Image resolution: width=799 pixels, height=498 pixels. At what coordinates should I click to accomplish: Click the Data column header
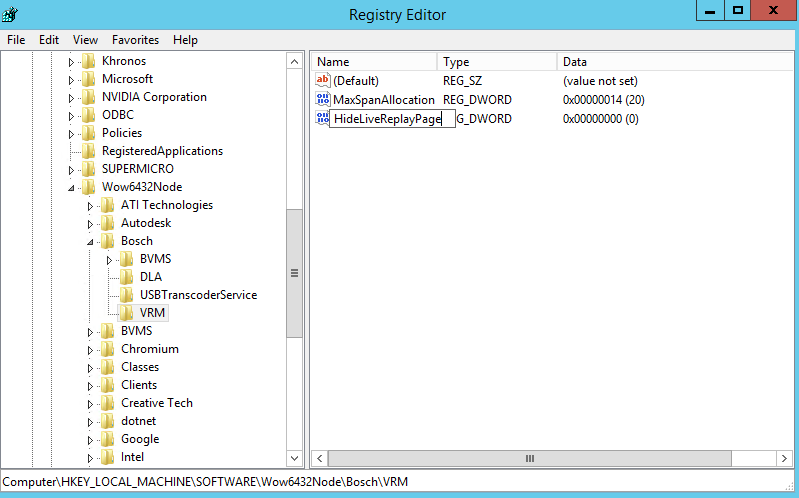pyautogui.click(x=660, y=62)
